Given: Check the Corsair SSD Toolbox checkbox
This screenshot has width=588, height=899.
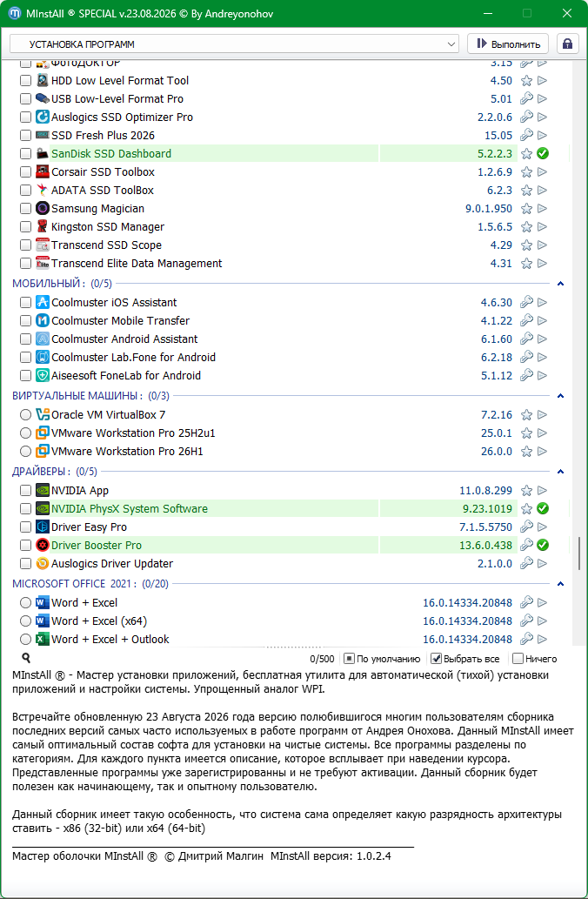Looking at the screenshot, I should 25,172.
